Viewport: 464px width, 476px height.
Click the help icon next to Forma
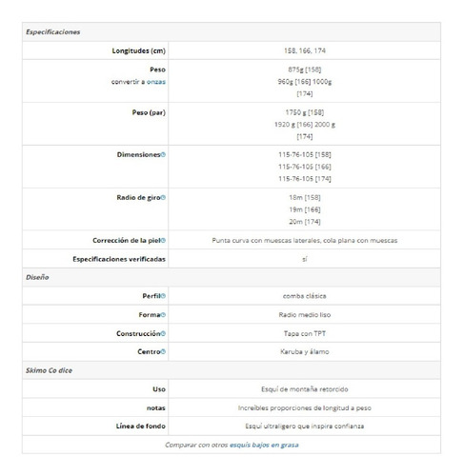point(163,315)
